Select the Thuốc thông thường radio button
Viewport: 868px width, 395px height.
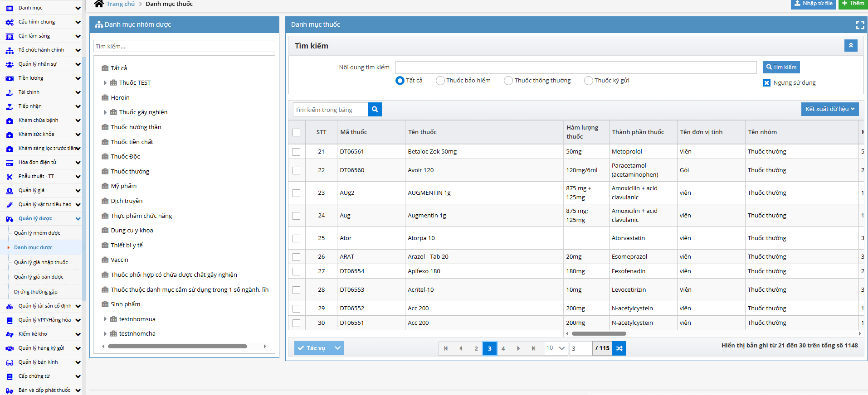pyautogui.click(x=508, y=81)
